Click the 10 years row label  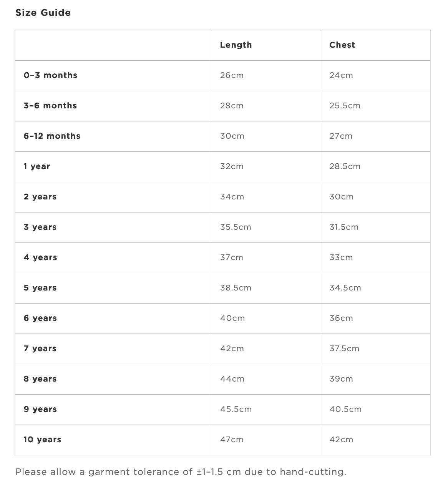click(x=42, y=440)
